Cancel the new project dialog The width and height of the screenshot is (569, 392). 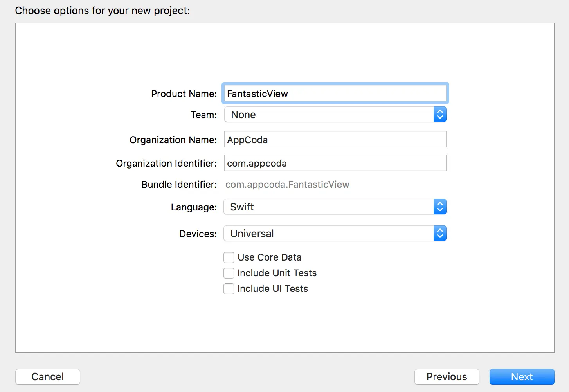[x=48, y=377]
